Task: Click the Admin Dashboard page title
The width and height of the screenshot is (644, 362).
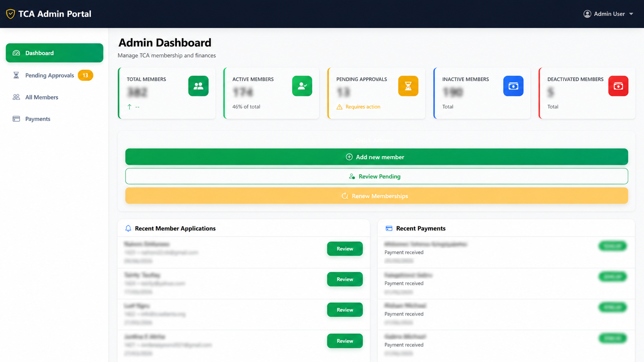Action: click(x=165, y=42)
